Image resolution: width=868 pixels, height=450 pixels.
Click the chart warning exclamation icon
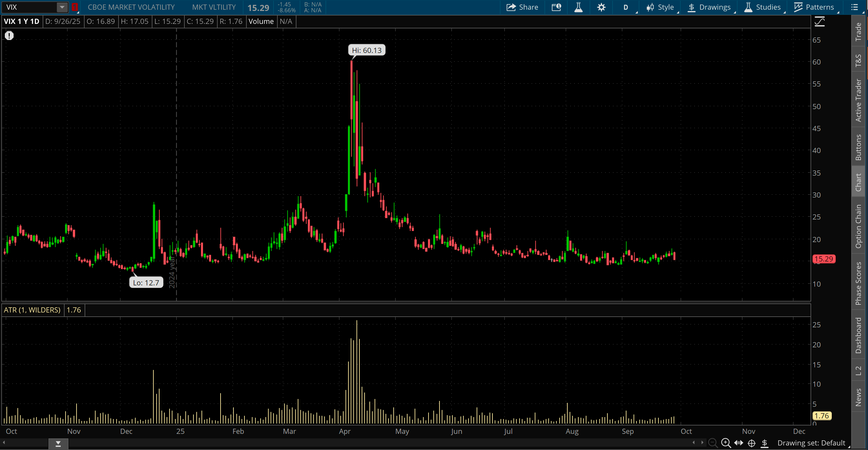(x=9, y=36)
